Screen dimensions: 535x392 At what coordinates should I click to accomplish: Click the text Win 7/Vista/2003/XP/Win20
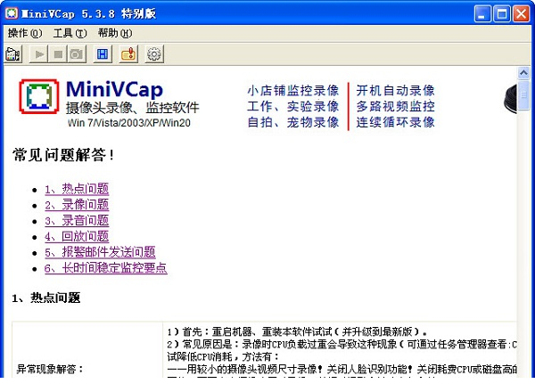(x=129, y=123)
